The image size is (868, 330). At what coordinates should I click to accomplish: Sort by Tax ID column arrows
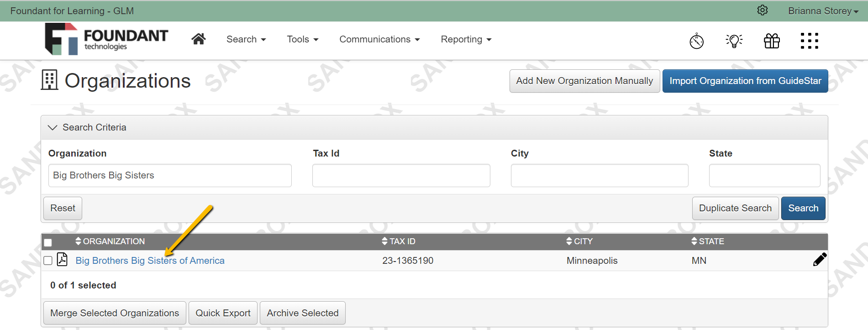384,241
